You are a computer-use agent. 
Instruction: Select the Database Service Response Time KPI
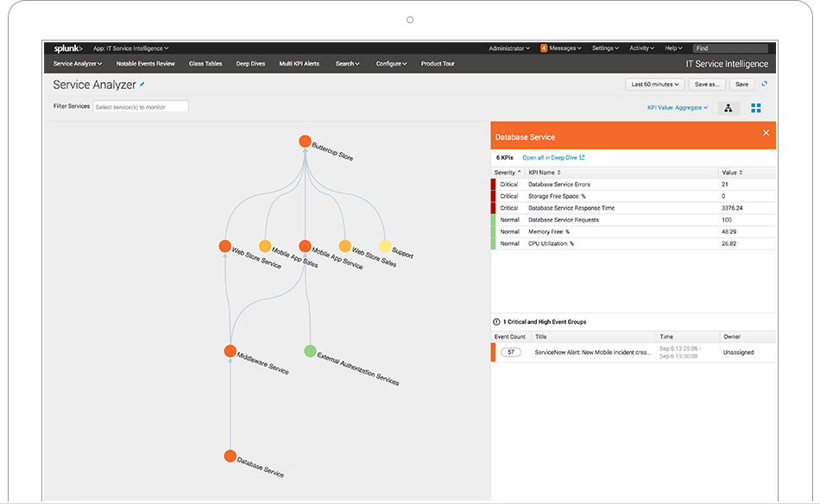(x=633, y=208)
